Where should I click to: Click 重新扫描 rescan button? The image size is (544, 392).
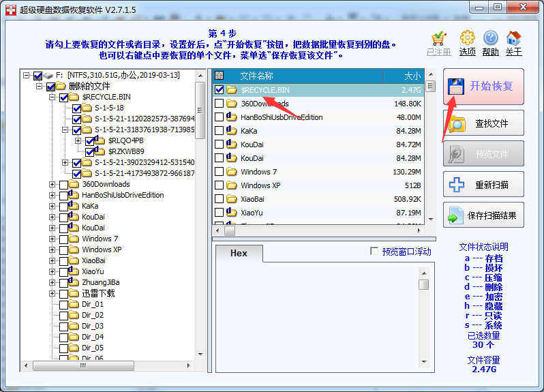click(483, 185)
